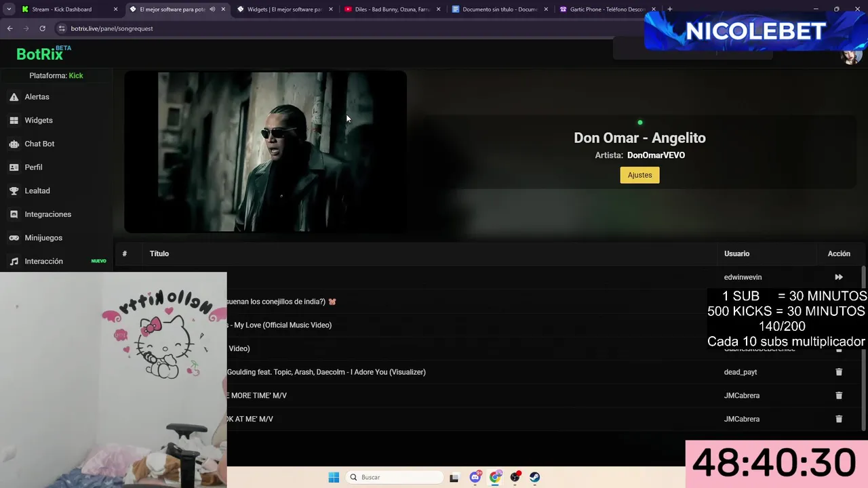
Task: Open the Minijuegos section
Action: click(43, 238)
